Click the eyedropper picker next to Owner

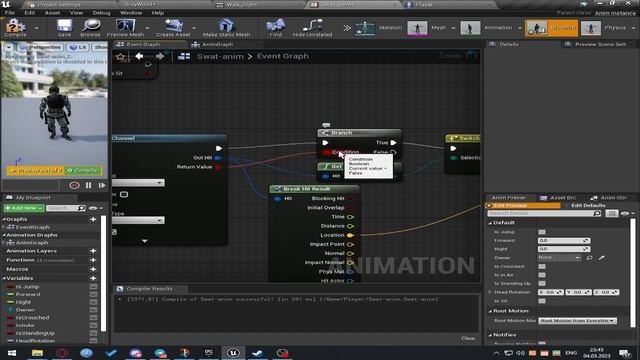pos(602,258)
